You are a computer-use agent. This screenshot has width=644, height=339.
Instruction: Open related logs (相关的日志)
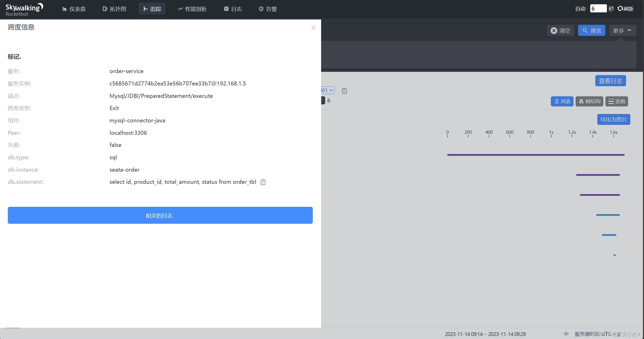pyautogui.click(x=160, y=215)
